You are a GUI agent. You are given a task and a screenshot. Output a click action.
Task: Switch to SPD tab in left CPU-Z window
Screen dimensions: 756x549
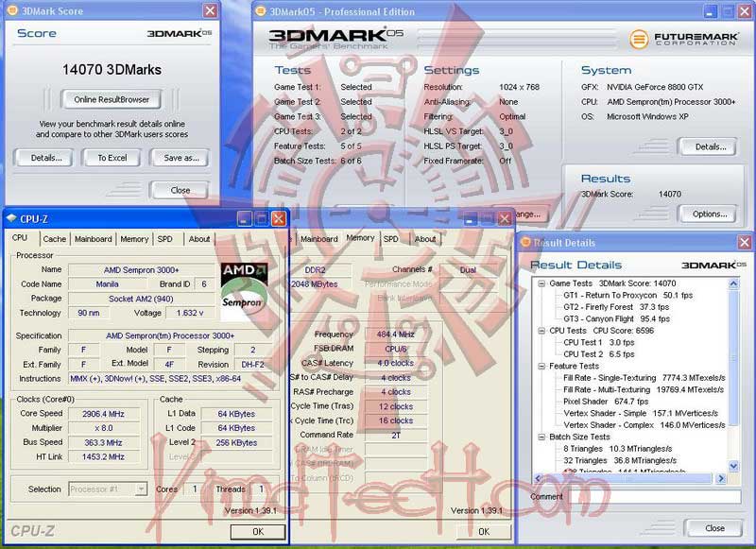pyautogui.click(x=164, y=239)
